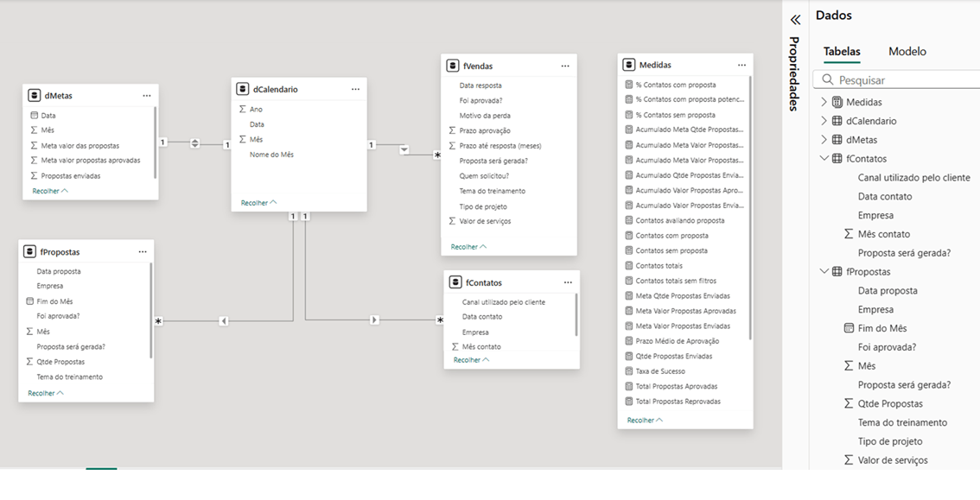This screenshot has width=980, height=500.
Task: Expand the Medidas table in Dados pane
Action: [x=824, y=102]
